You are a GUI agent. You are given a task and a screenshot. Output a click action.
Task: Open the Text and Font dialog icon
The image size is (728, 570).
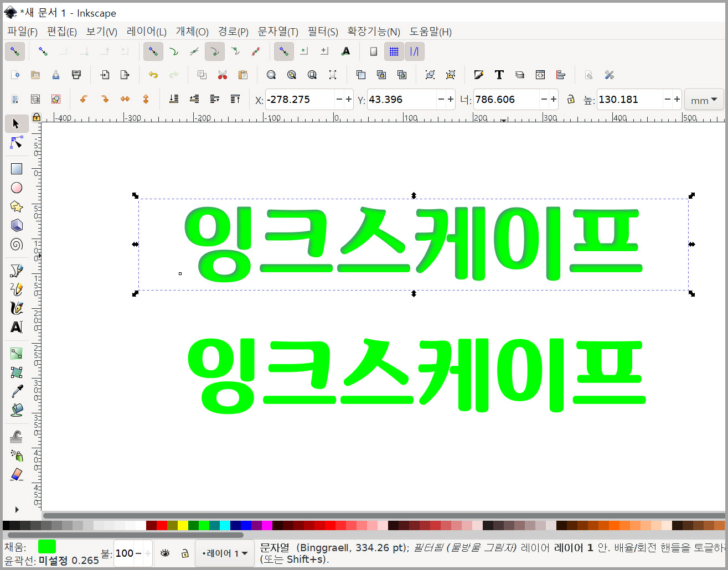(499, 75)
